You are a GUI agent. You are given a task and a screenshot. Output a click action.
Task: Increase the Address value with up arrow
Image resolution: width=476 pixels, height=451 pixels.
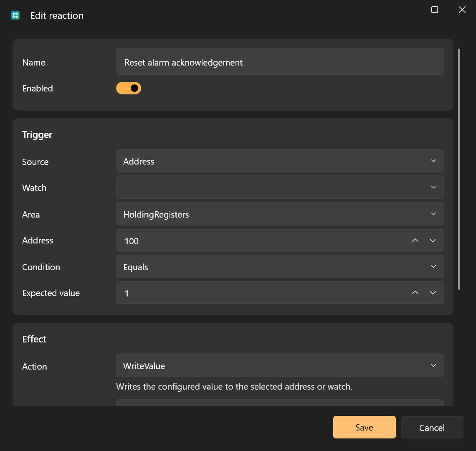click(x=415, y=241)
